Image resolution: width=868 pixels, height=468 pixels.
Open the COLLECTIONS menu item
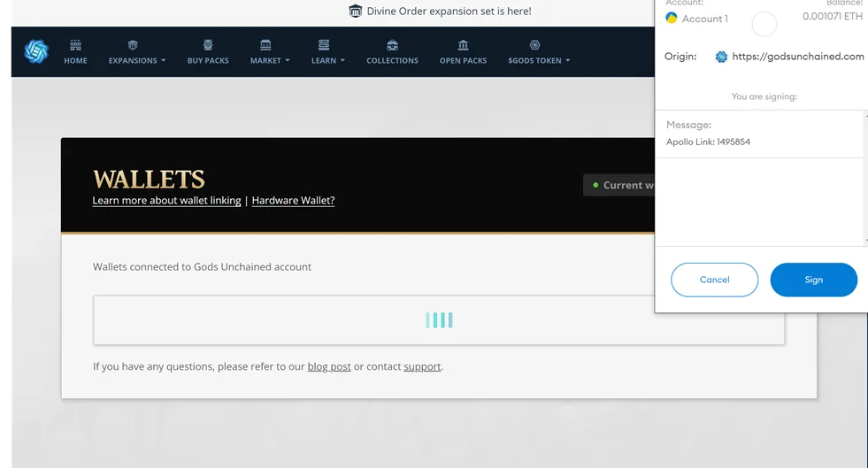coord(393,60)
